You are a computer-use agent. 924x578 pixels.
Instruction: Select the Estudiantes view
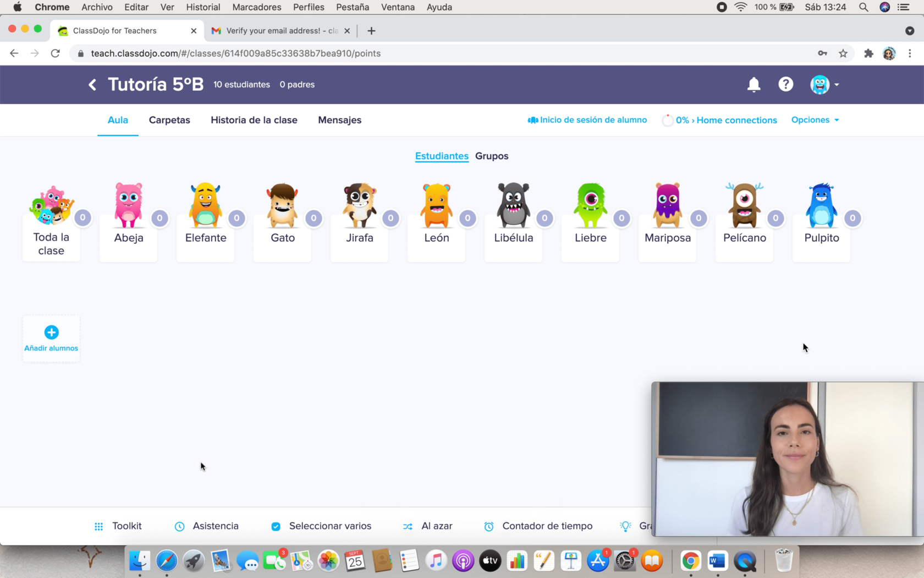click(442, 156)
